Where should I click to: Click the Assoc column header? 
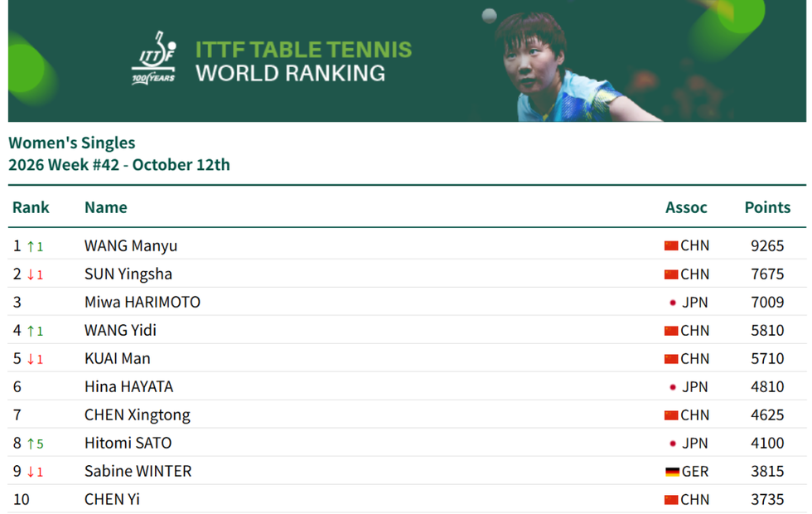(686, 207)
